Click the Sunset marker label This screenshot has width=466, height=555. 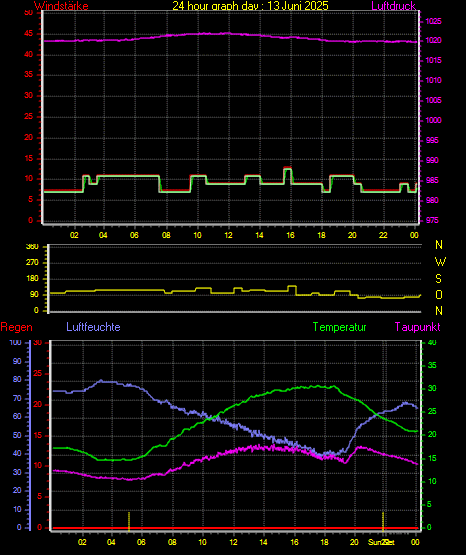381,542
